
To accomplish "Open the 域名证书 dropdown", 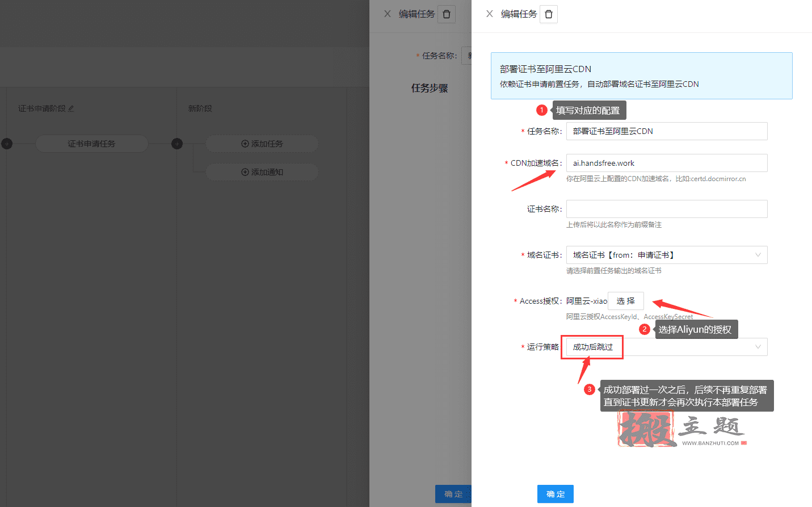I will [x=667, y=255].
